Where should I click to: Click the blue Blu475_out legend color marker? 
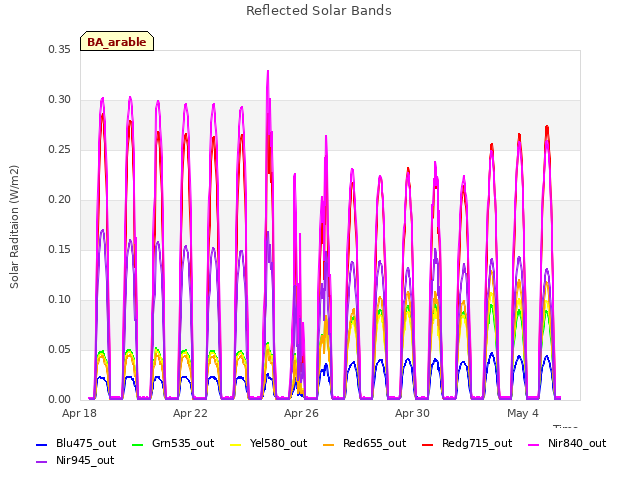(x=42, y=445)
